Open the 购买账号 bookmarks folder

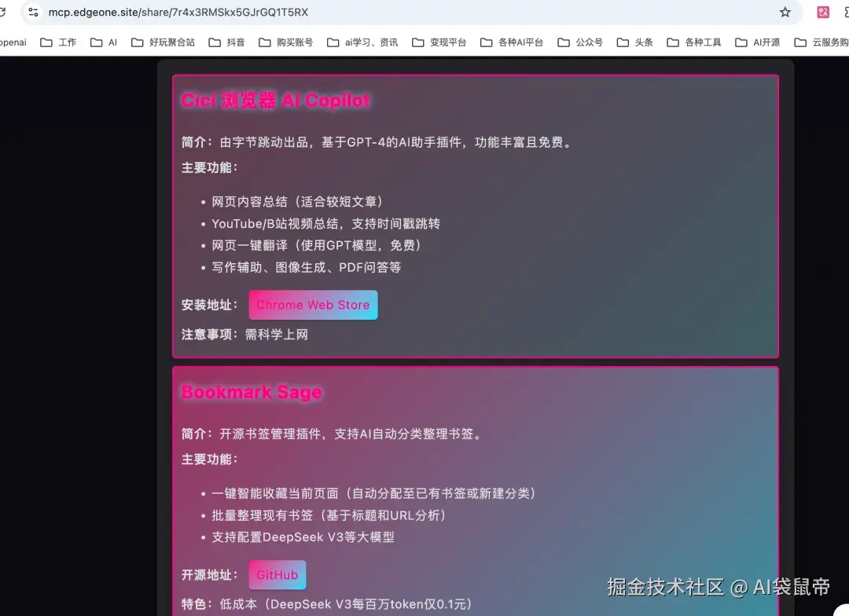pyautogui.click(x=286, y=42)
